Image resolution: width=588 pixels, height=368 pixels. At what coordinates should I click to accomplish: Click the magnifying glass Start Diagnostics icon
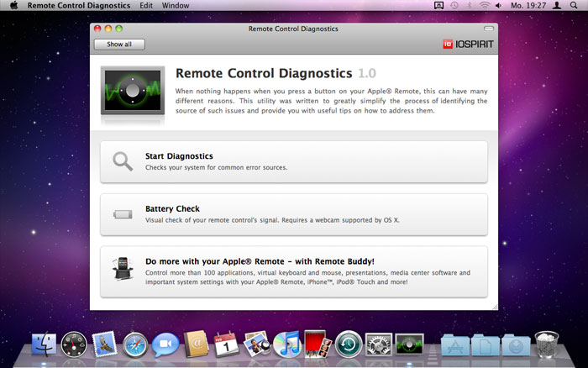(123, 161)
